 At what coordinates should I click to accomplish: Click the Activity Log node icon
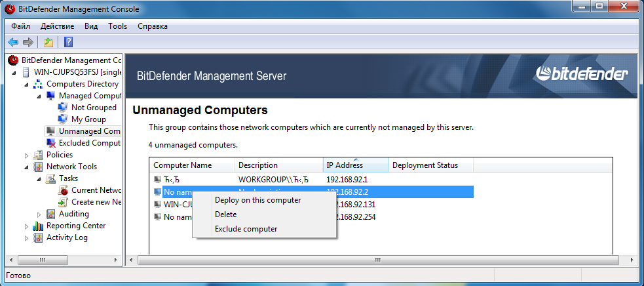click(38, 237)
